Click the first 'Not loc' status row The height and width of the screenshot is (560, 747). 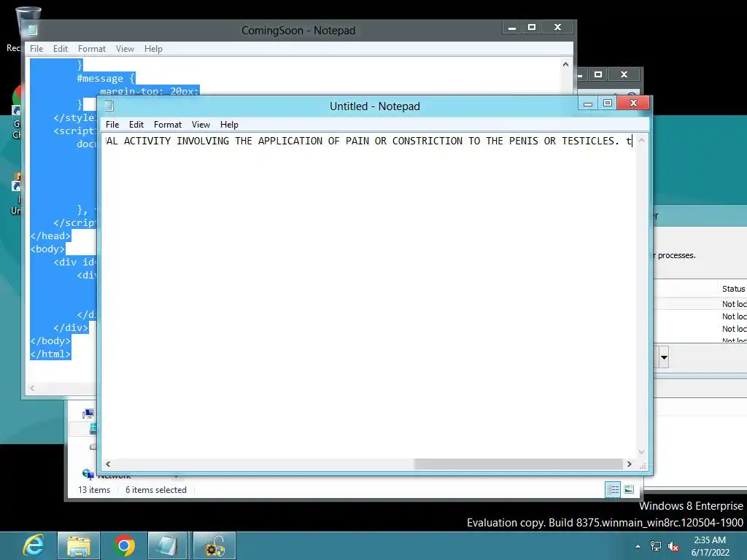[x=734, y=304]
